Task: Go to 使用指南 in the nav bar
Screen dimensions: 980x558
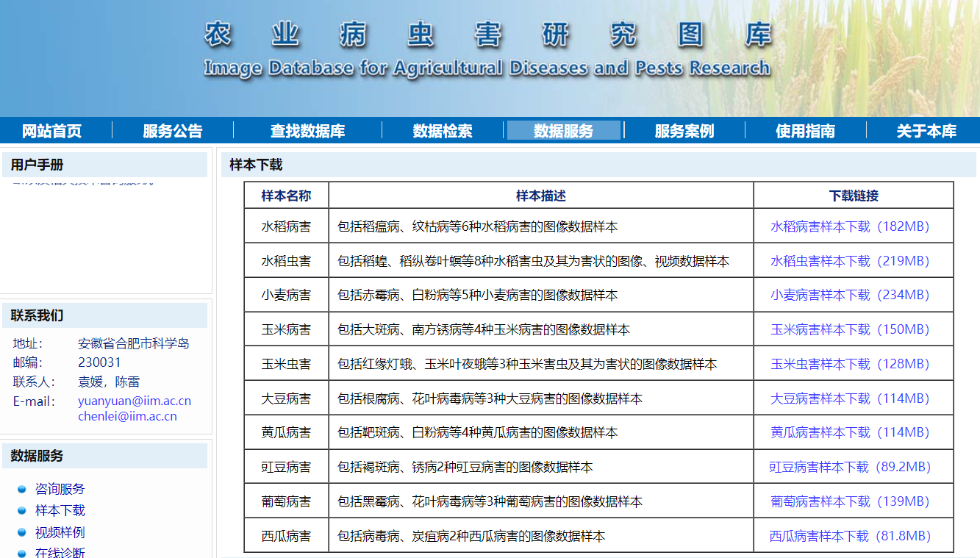Action: click(x=805, y=132)
